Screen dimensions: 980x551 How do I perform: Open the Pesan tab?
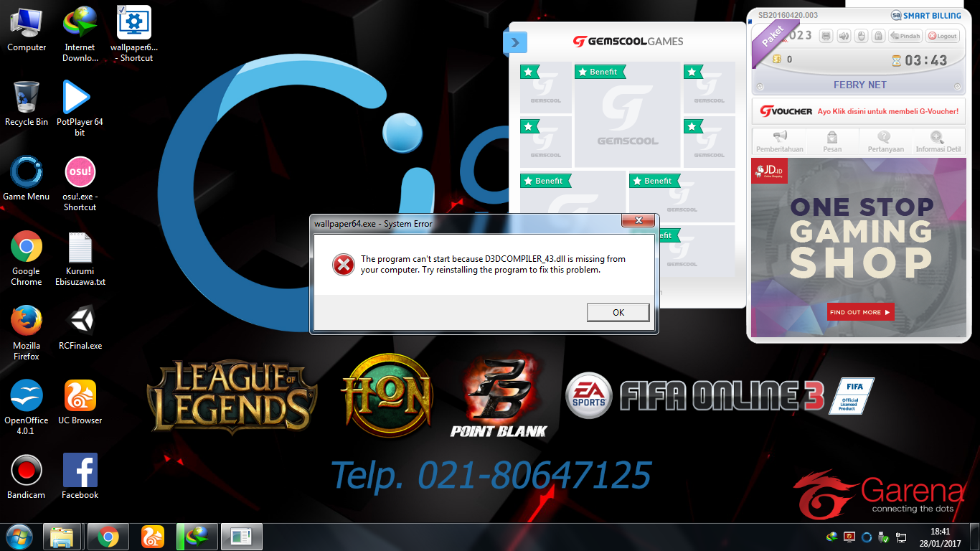click(x=832, y=142)
